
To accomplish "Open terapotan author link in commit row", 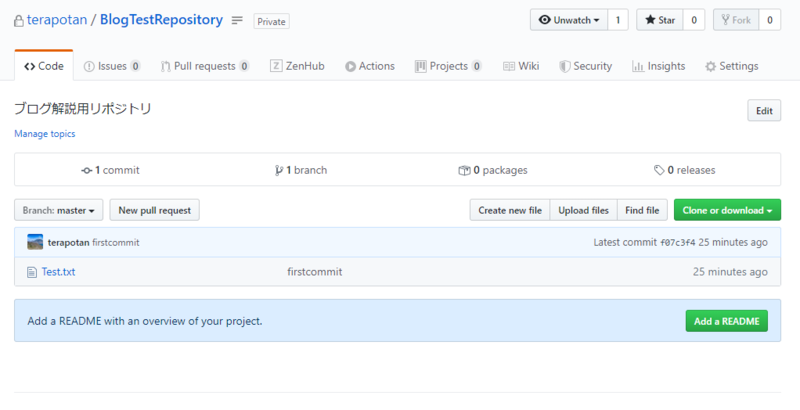I will tap(68, 243).
